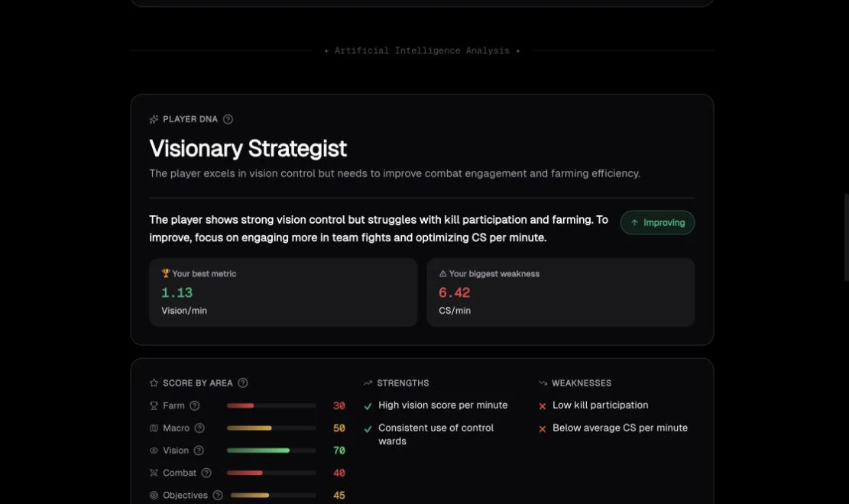Click the Objectives score progress bar

tap(274, 496)
